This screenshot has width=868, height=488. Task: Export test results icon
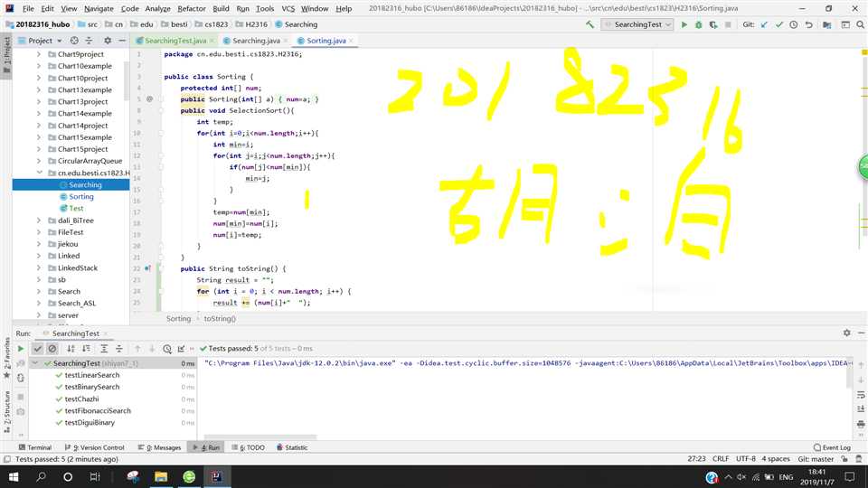[x=182, y=349]
